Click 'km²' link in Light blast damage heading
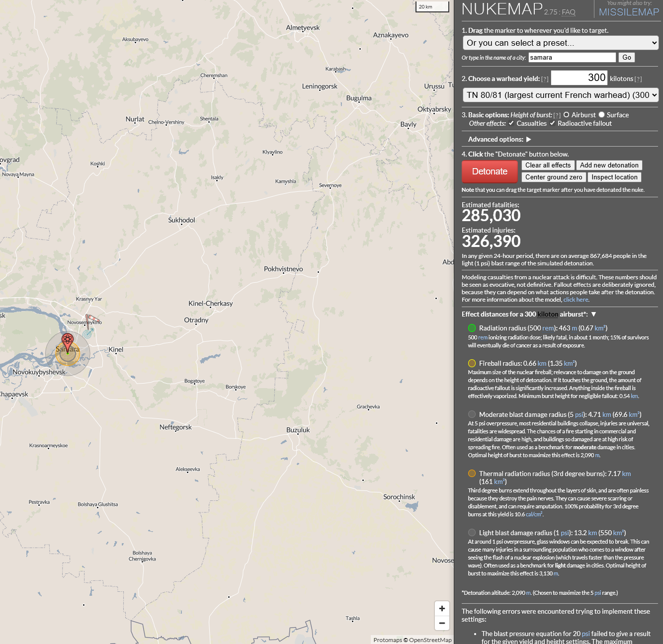 (x=618, y=533)
